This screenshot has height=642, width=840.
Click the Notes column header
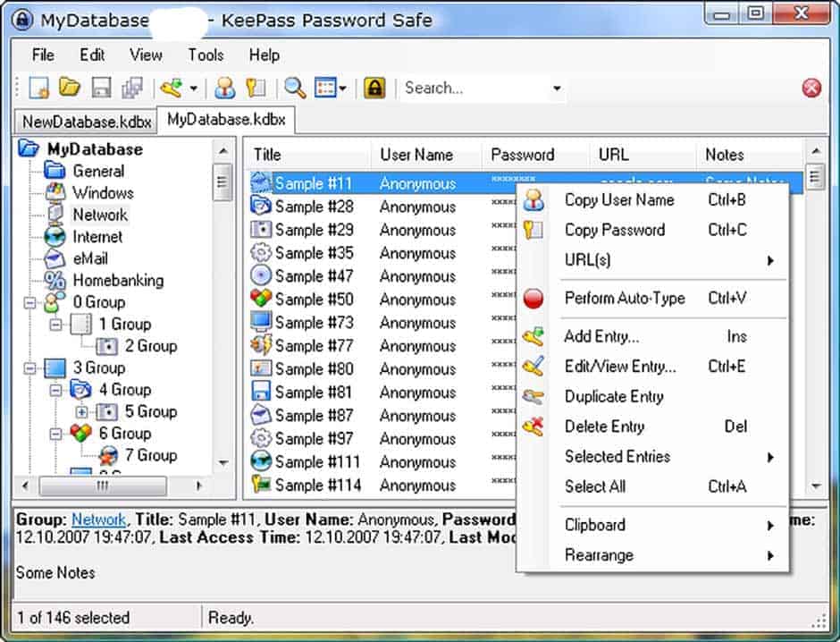pyautogui.click(x=750, y=155)
